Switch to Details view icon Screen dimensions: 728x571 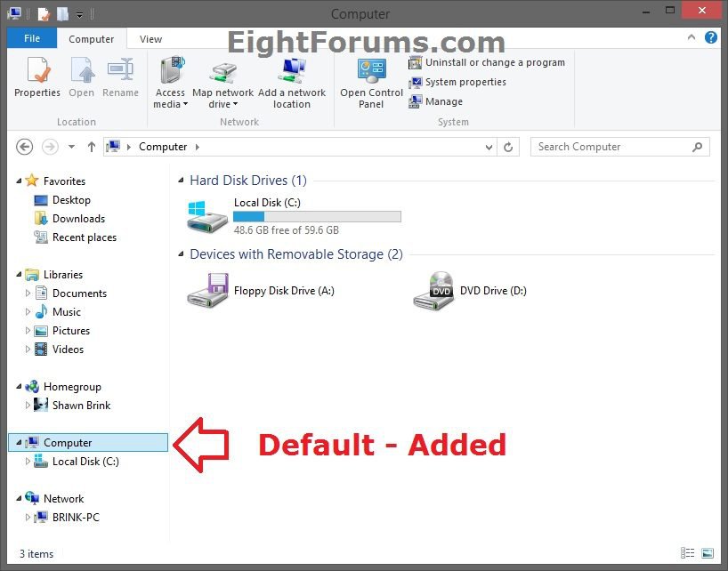[688, 552]
